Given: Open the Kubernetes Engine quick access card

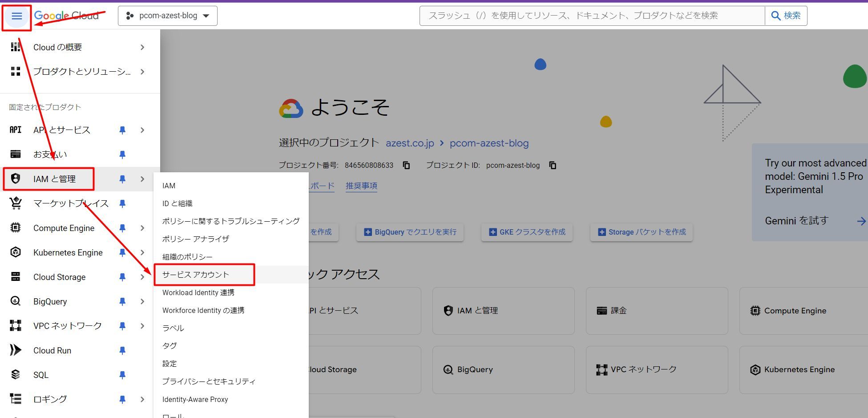Looking at the screenshot, I should click(803, 370).
